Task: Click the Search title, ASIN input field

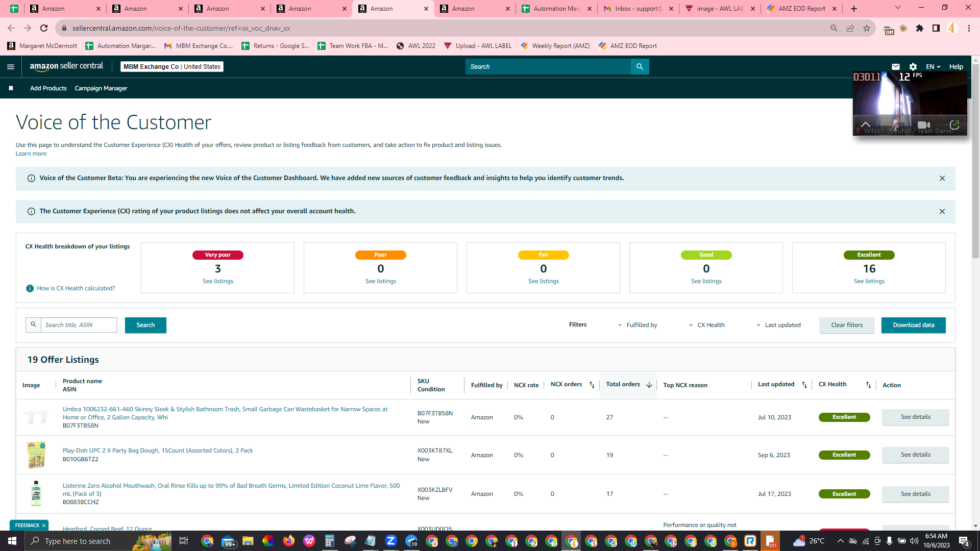Action: coord(79,325)
